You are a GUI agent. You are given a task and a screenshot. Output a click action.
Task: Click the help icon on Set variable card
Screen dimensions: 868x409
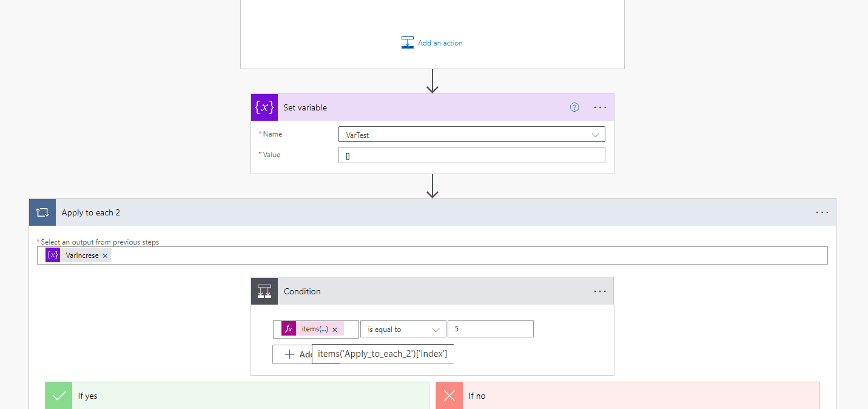coord(574,107)
